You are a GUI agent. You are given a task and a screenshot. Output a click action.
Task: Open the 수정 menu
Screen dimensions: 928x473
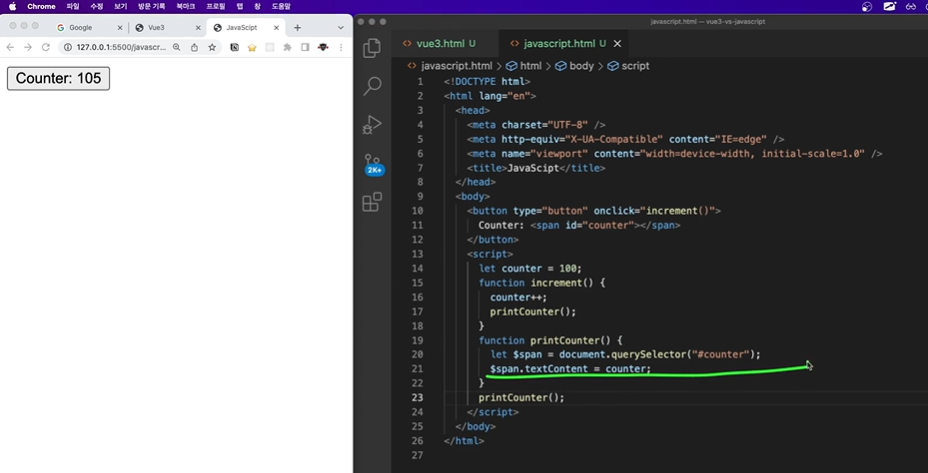click(x=96, y=7)
